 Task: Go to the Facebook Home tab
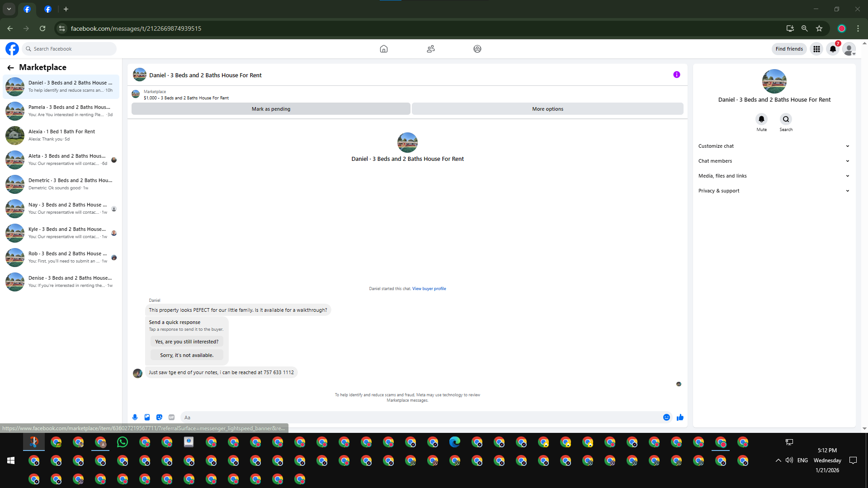coord(383,49)
